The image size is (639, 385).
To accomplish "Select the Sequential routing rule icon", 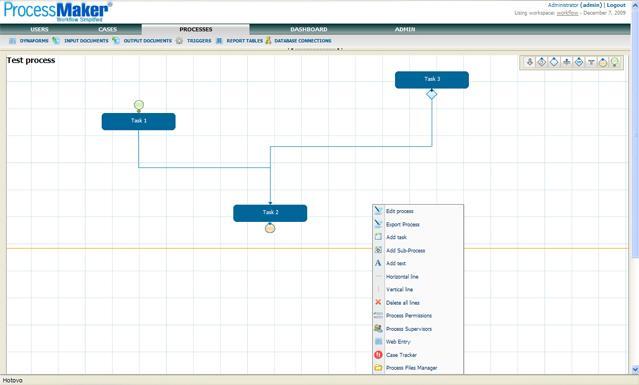I will pyautogui.click(x=529, y=62).
